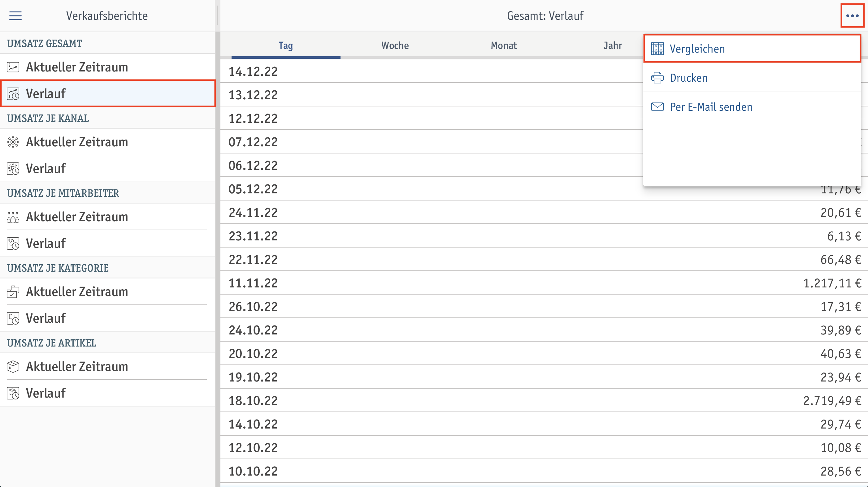The image size is (868, 487).
Task: Open Aktueller Zeitraum under Umsatz je Artikel
Action: [107, 366]
